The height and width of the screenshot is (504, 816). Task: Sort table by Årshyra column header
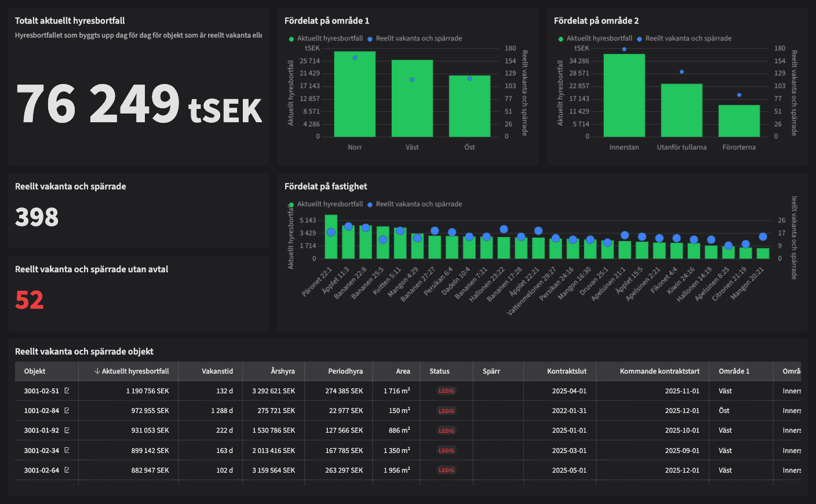pyautogui.click(x=282, y=371)
